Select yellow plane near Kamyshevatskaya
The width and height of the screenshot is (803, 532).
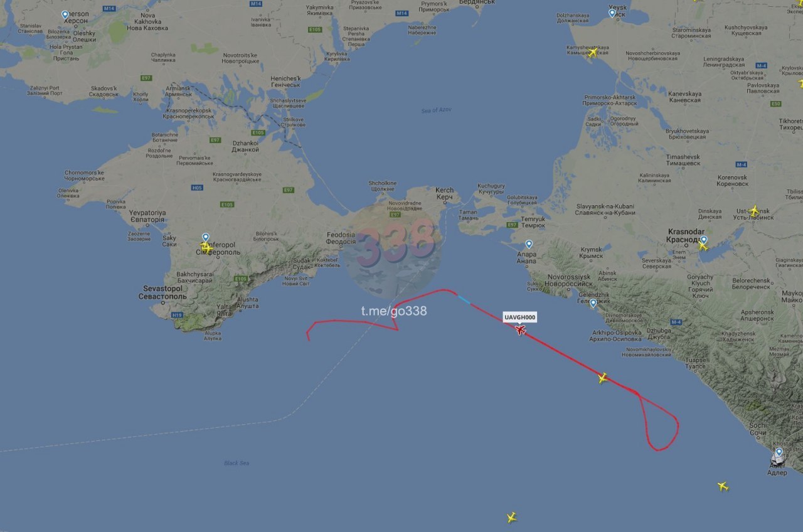point(593,52)
